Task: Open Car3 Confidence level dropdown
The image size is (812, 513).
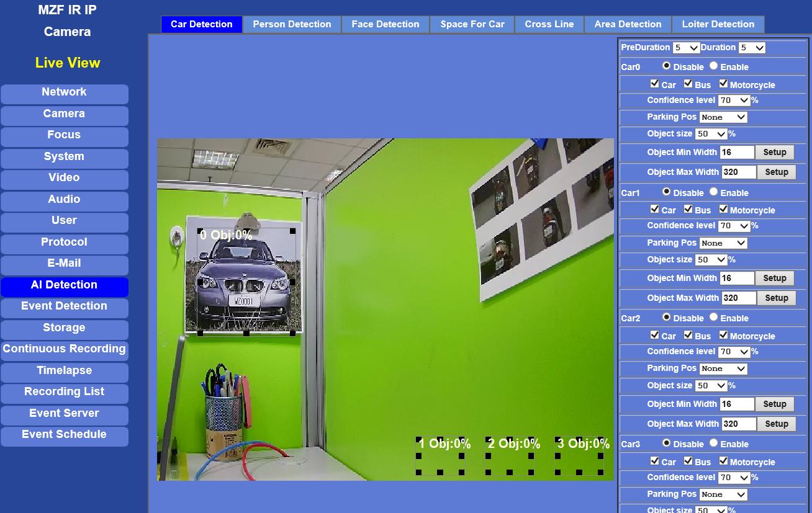Action: click(x=734, y=478)
